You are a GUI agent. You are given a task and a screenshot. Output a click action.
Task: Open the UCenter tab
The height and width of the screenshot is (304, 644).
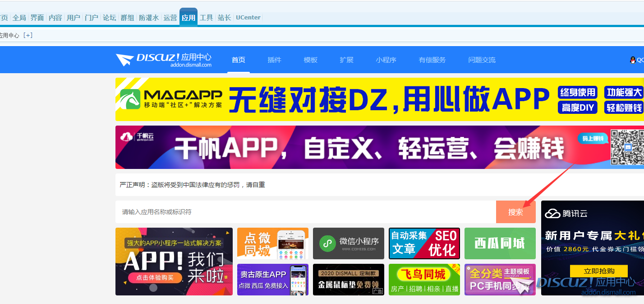click(x=248, y=18)
